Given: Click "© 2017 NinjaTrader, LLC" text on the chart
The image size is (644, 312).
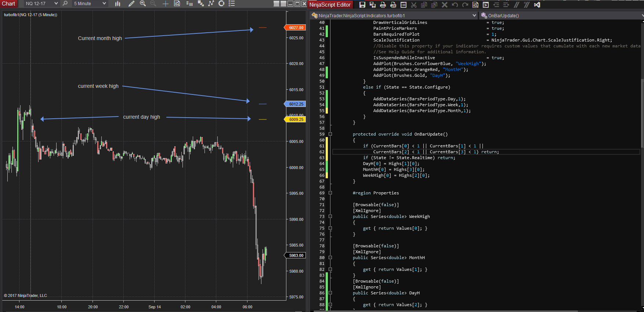Looking at the screenshot, I should pos(25,295).
